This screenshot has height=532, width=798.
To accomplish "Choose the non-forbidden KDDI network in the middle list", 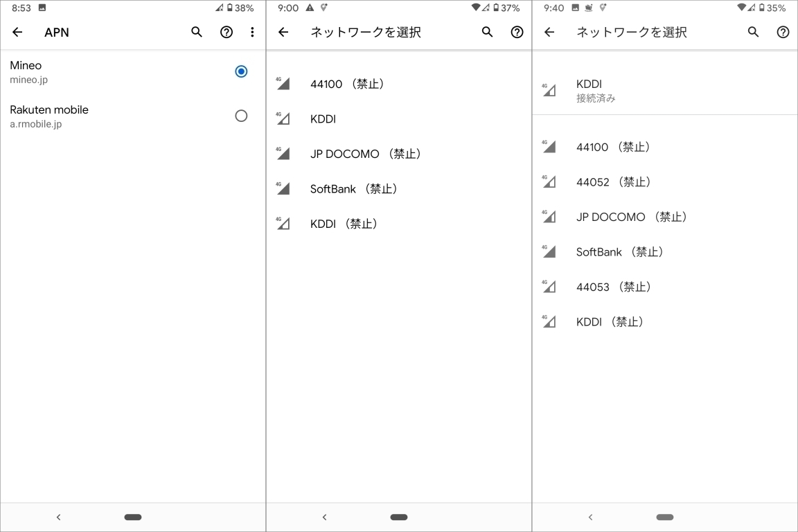I will (323, 119).
